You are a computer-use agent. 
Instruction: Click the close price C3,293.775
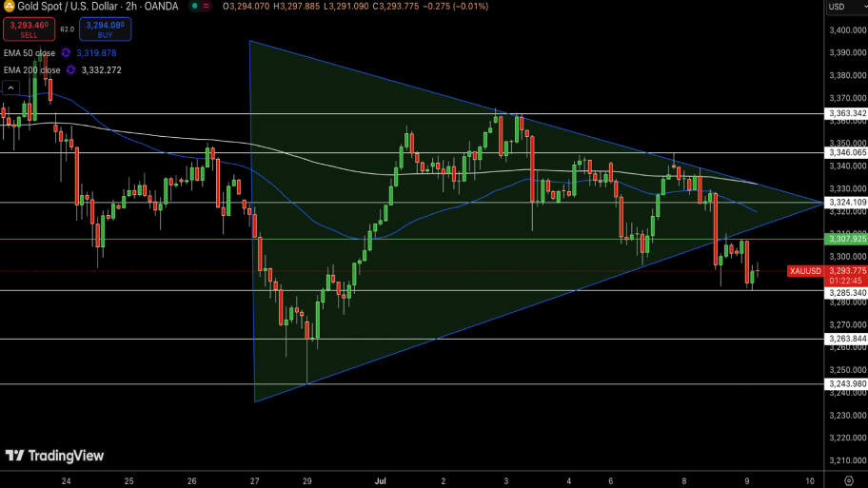395,7
